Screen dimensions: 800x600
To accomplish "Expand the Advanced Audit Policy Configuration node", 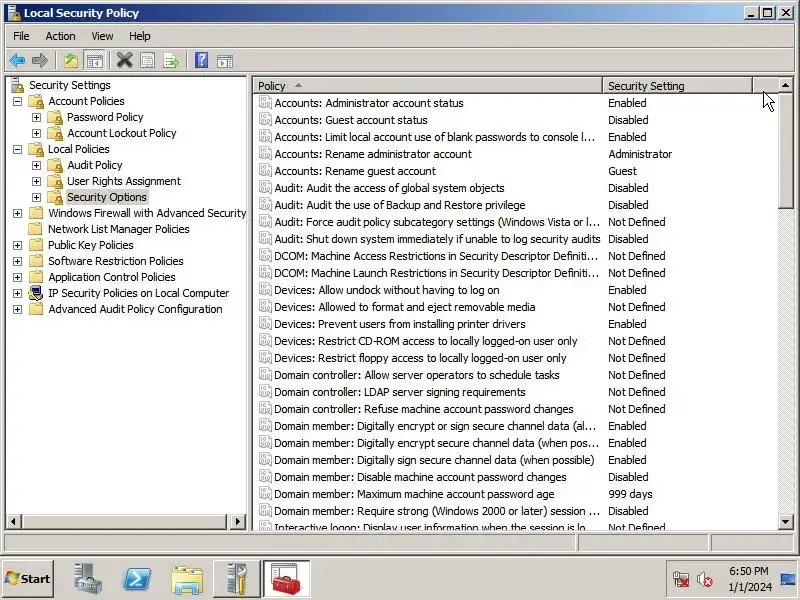I will coord(17,309).
